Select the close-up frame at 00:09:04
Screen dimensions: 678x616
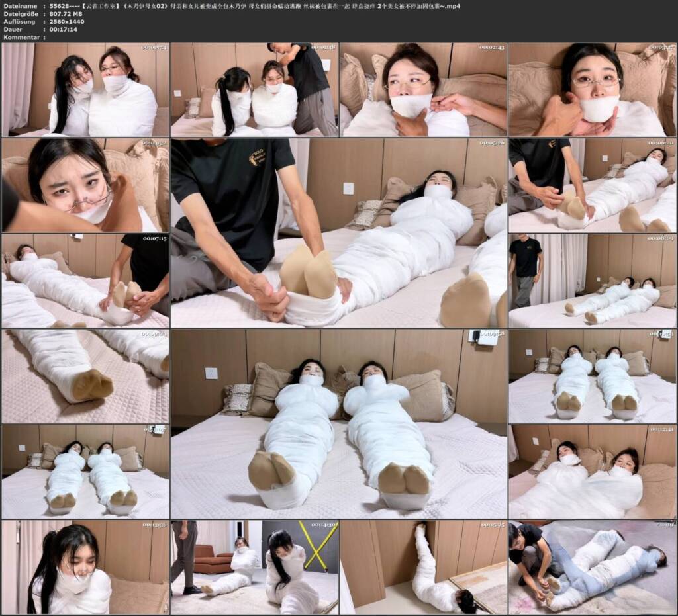(85, 376)
